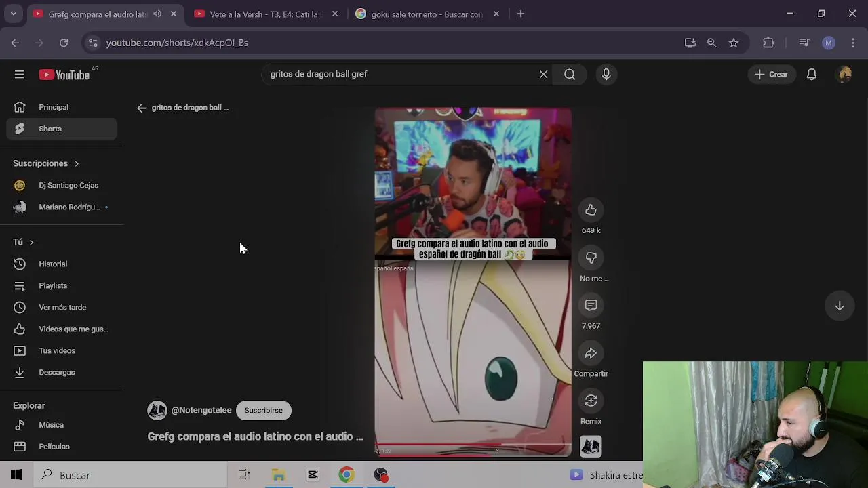Open Videos que me gustan
868x488 pixels.
(62, 329)
